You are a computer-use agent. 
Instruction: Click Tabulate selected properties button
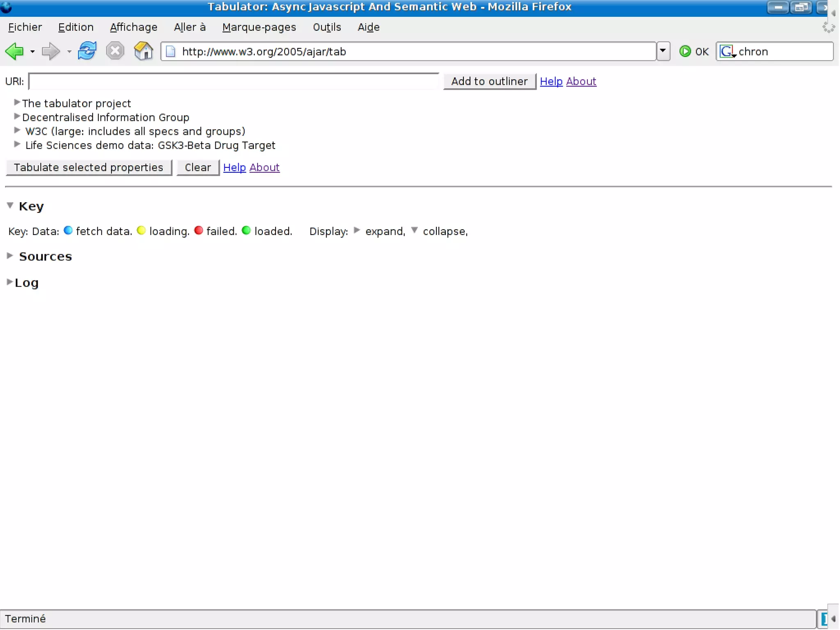click(89, 167)
